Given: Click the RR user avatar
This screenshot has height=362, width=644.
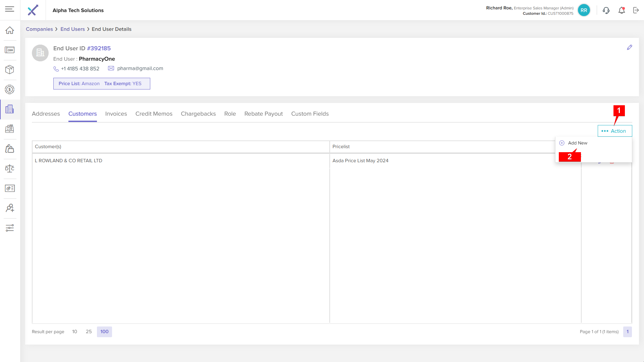Looking at the screenshot, I should click(584, 10).
